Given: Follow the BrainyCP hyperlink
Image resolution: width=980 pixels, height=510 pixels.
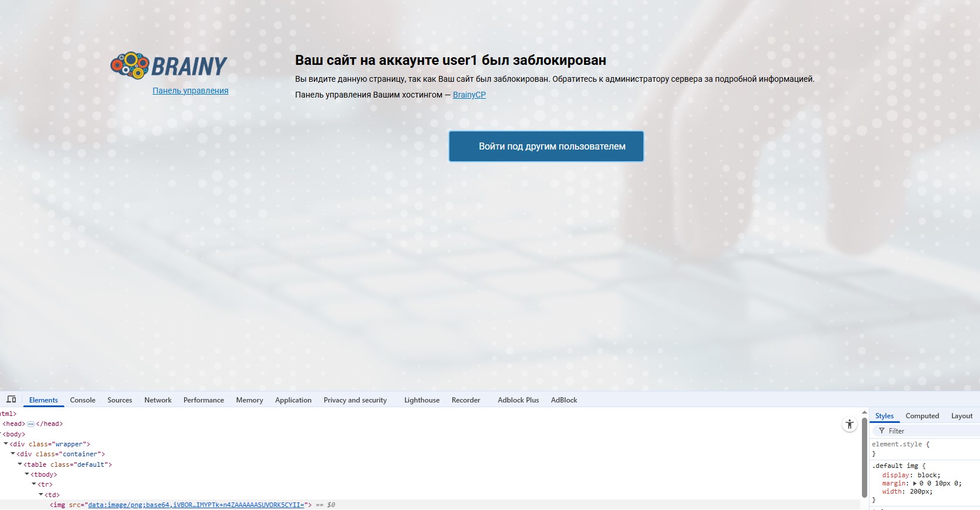Looking at the screenshot, I should (x=469, y=95).
